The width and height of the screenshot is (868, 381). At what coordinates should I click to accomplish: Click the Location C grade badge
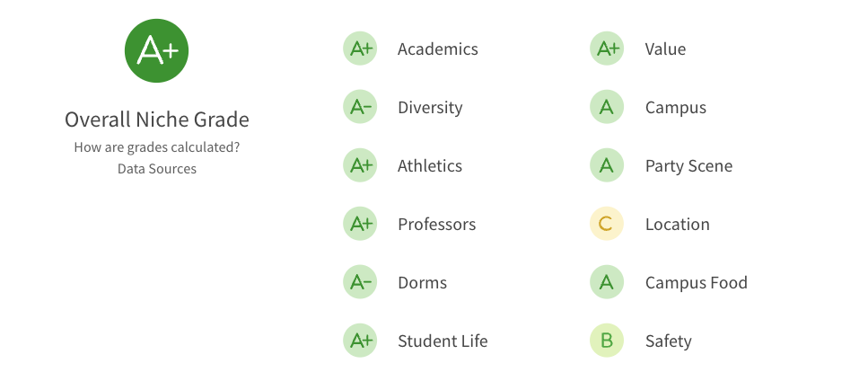click(607, 224)
